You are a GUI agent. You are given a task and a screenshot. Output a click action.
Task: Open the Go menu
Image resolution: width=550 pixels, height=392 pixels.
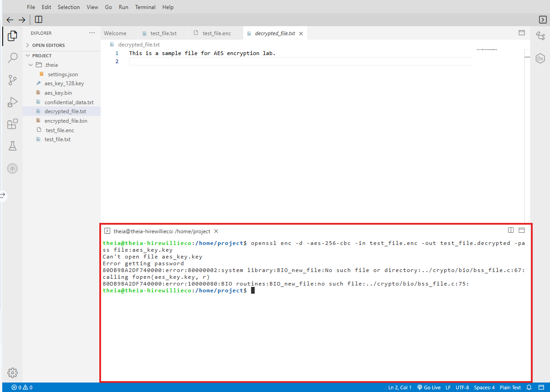point(108,7)
